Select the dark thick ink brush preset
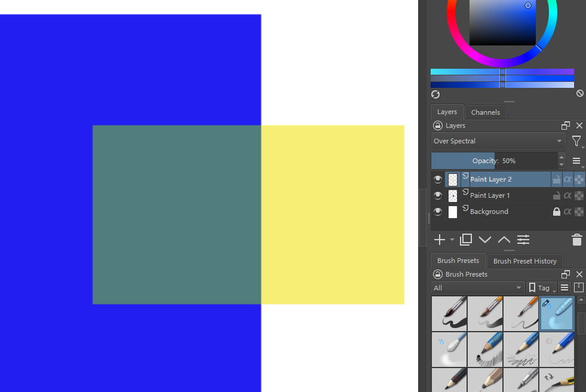This screenshot has height=392, width=586. coord(449,314)
